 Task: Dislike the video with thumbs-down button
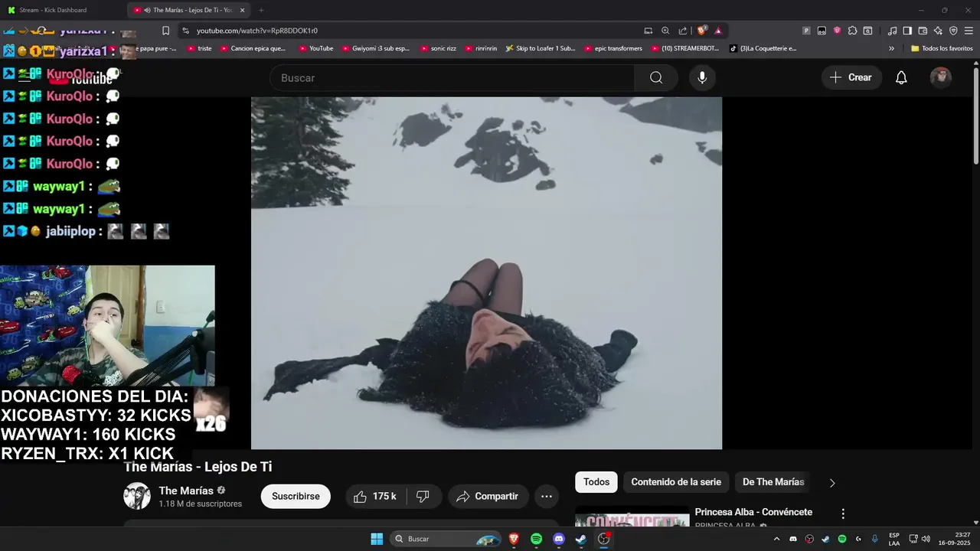[423, 496]
